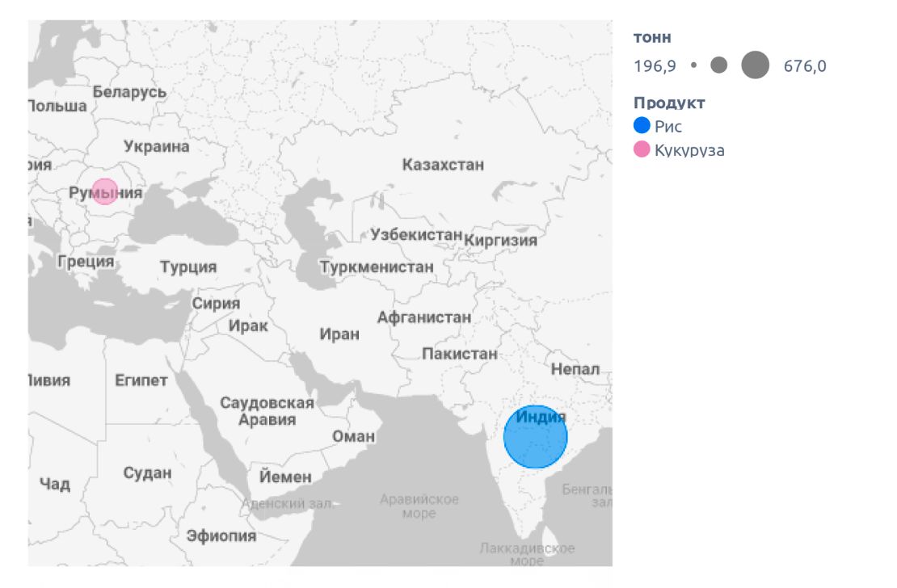Click the pink Кукуруза legend color dot
The image size is (897, 588).
click(x=642, y=149)
